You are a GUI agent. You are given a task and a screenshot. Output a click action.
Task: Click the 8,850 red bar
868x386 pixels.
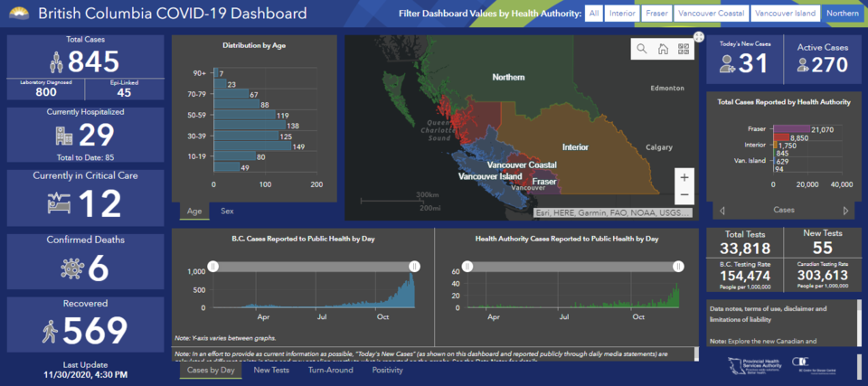tap(781, 137)
